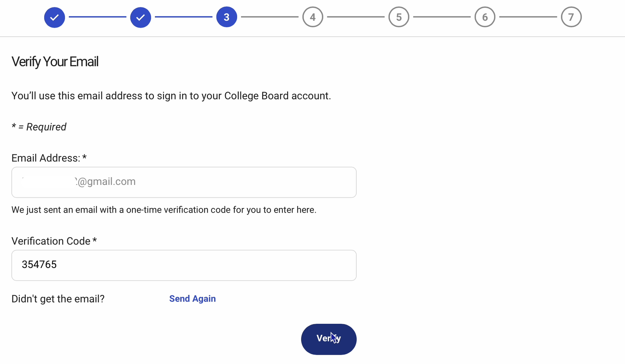
Task: Click the first completed step checkmark
Action: coord(54,17)
